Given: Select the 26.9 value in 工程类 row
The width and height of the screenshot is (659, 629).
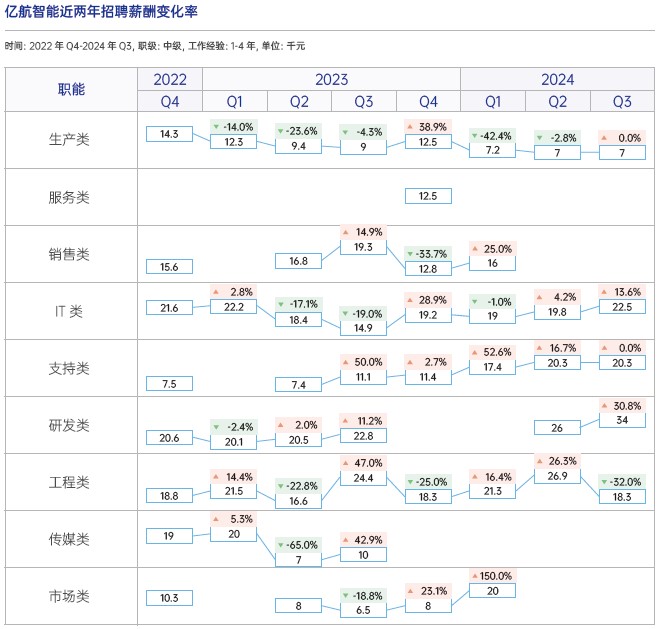Looking at the screenshot, I should tap(557, 476).
